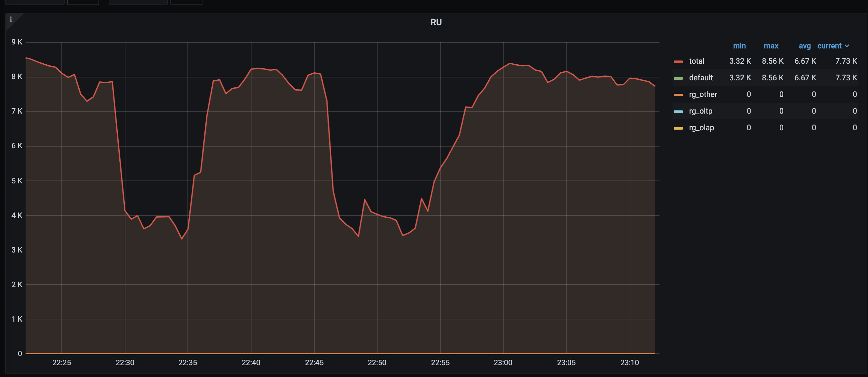Click the red total series color swatch
The height and width of the screenshot is (377, 868).
click(x=678, y=62)
